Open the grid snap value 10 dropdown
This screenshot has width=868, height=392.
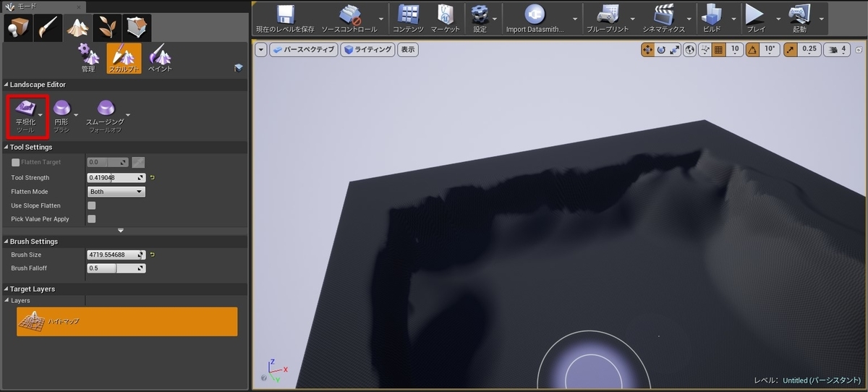pyautogui.click(x=735, y=50)
